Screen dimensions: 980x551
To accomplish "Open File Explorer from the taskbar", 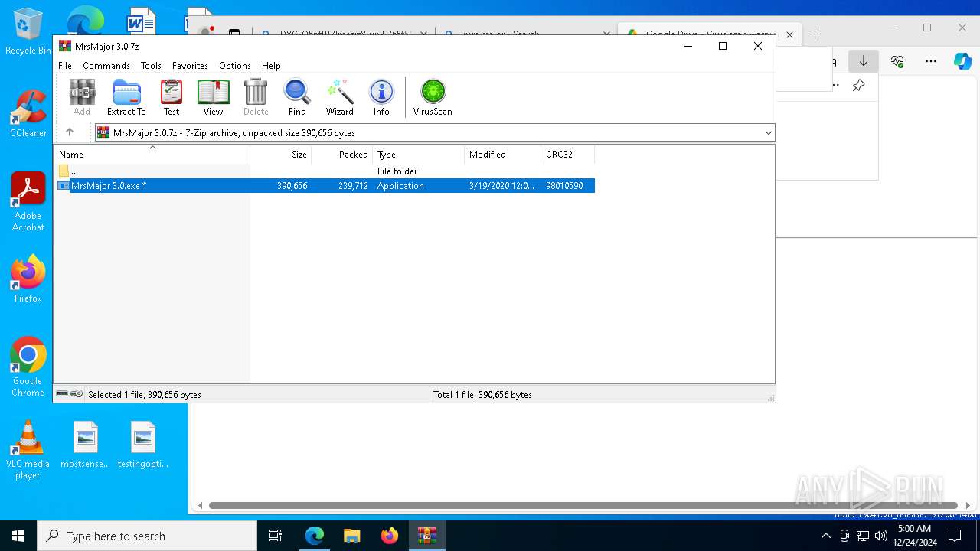I will [352, 536].
